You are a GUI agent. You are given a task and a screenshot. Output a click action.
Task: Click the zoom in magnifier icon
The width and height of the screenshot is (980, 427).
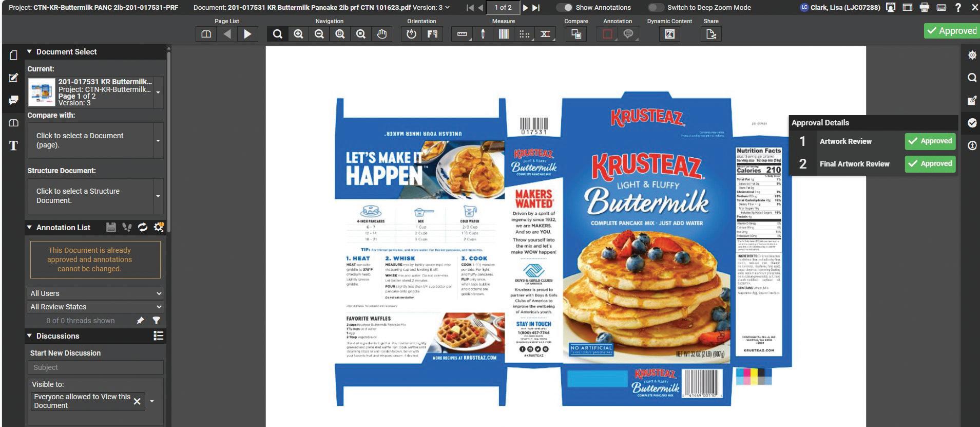pyautogui.click(x=298, y=34)
